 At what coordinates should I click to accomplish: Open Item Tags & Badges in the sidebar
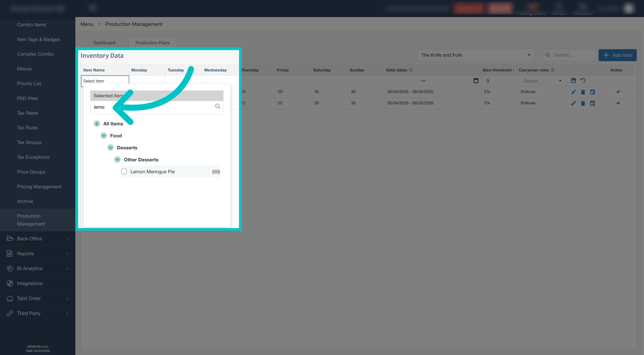click(x=38, y=39)
